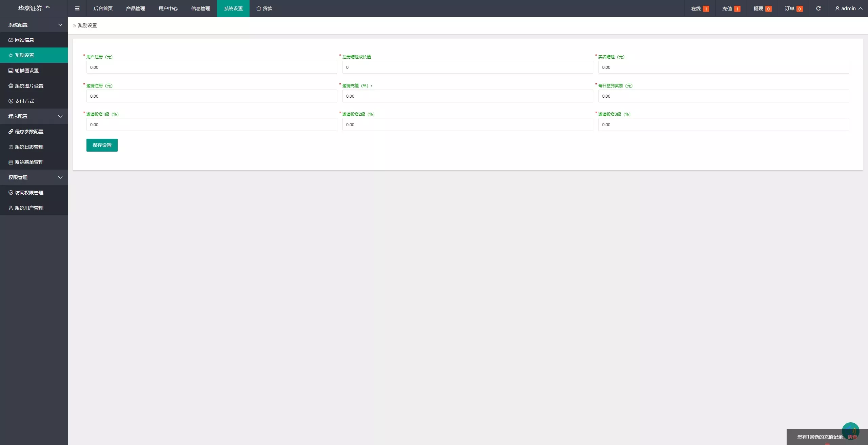This screenshot has width=868, height=445.
Task: Open 轮播图设置 in sidebar
Action: click(x=34, y=71)
